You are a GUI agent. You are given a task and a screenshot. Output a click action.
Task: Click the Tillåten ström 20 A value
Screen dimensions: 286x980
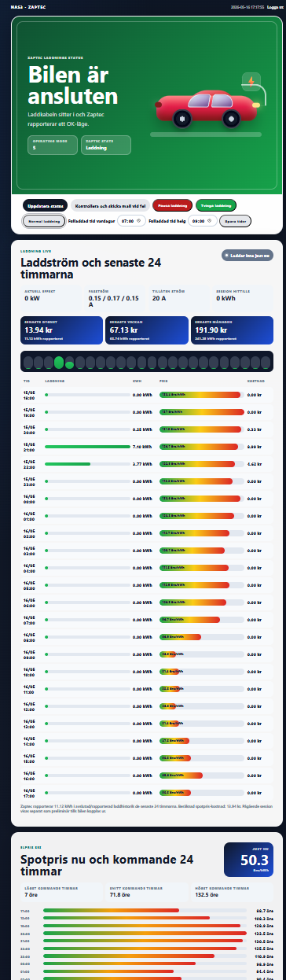(159, 298)
